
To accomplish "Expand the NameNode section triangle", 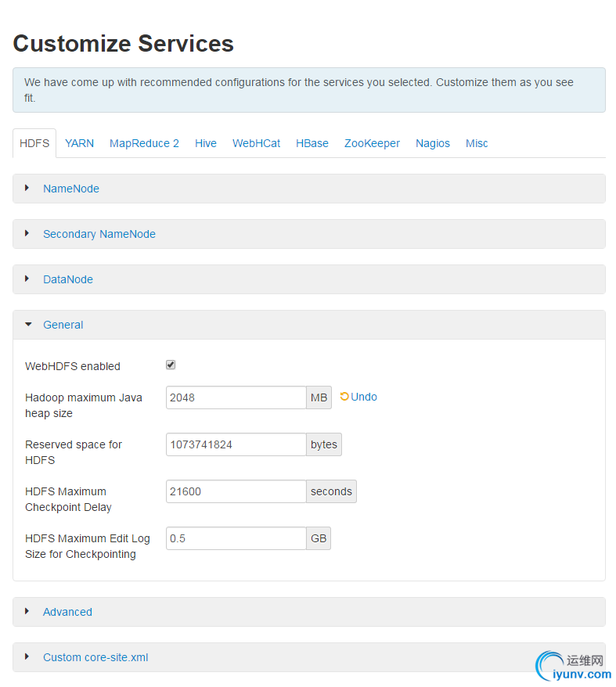I will (27, 188).
